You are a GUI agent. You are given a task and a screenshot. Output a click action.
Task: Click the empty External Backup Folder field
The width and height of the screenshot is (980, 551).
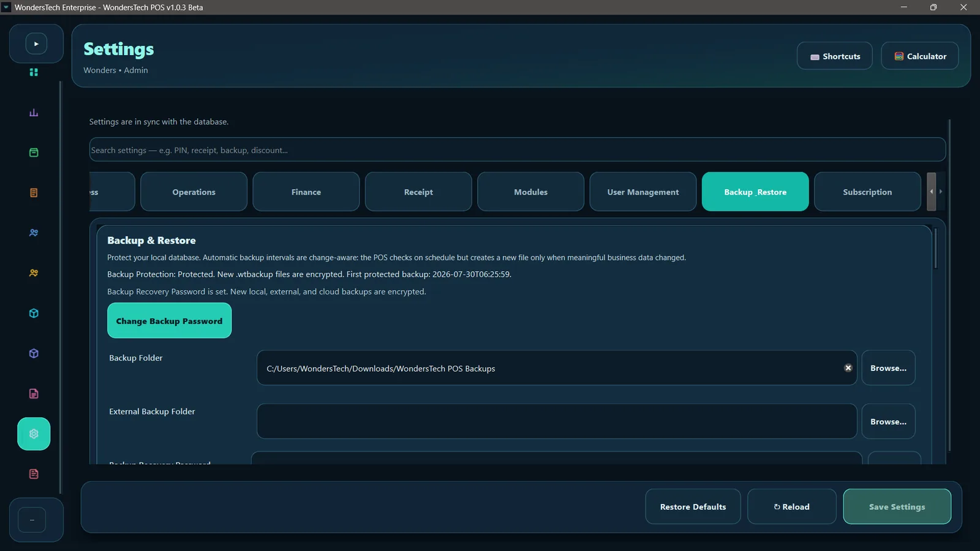(x=557, y=421)
